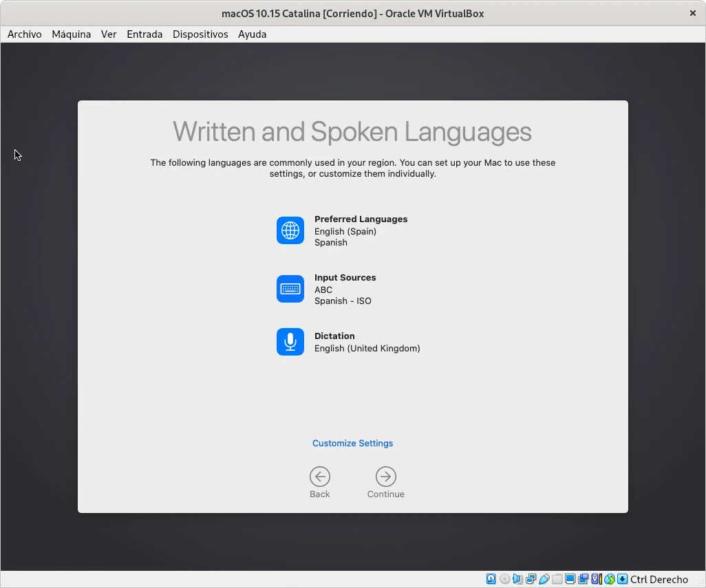706x588 pixels.
Task: Click the network adapters status icon
Action: (x=531, y=579)
